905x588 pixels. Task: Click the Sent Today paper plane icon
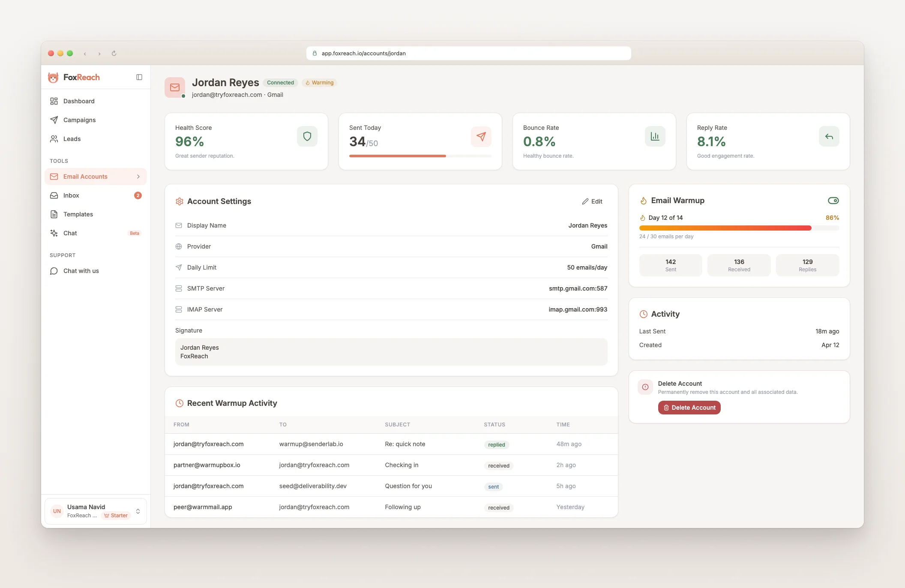[x=481, y=136]
